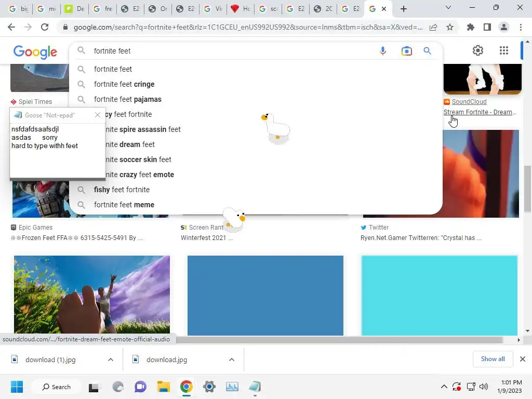Open Windows Start menu
The width and height of the screenshot is (532, 399).
(17, 387)
